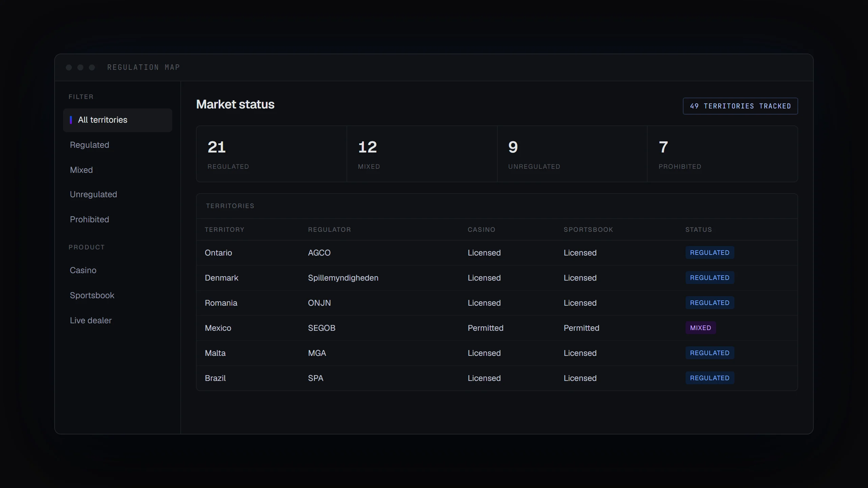This screenshot has height=488, width=868.
Task: Sort by the Territory column header
Action: pyautogui.click(x=224, y=230)
